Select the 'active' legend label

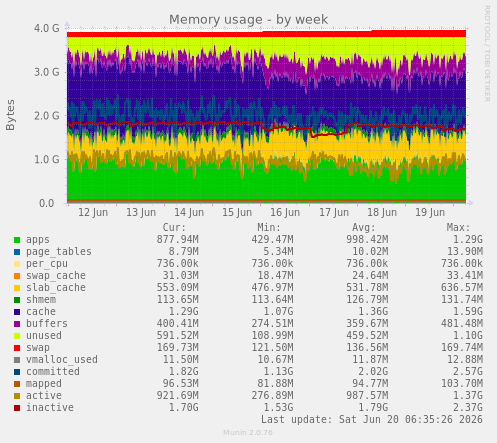(44, 396)
